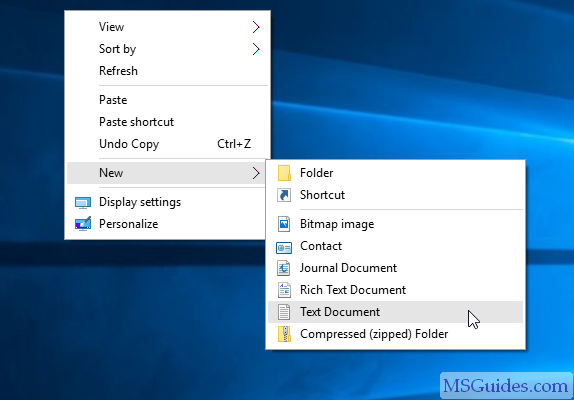Click the Display settings monitor icon
Image resolution: width=574 pixels, height=400 pixels.
83,202
